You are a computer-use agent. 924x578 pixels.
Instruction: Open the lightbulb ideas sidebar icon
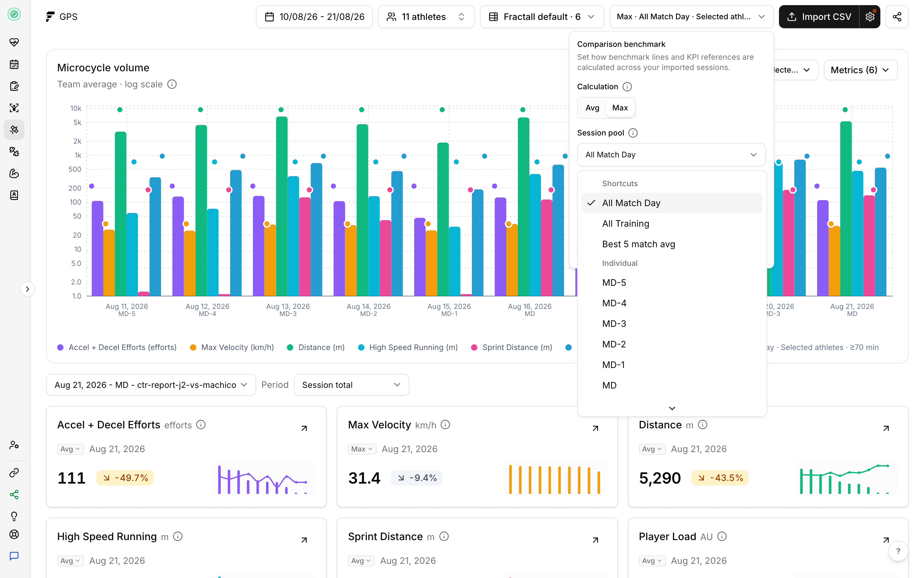(14, 516)
